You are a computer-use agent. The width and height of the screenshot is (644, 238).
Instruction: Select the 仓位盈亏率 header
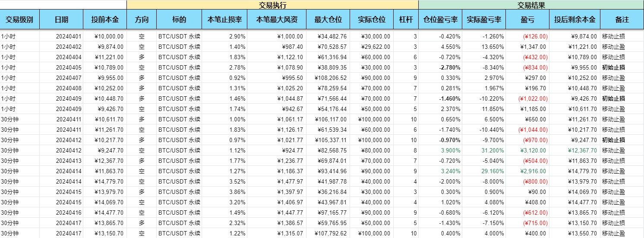pyautogui.click(x=440, y=20)
